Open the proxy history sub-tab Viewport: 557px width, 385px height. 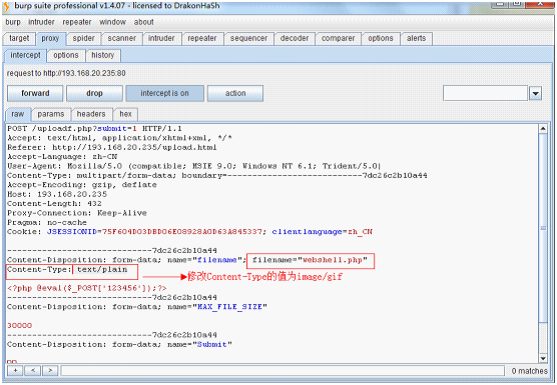tap(103, 55)
